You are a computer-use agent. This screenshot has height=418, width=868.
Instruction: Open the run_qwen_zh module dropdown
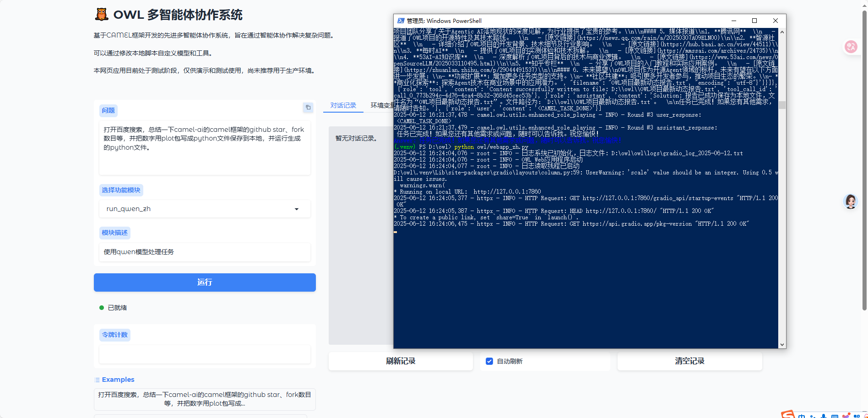pos(205,209)
